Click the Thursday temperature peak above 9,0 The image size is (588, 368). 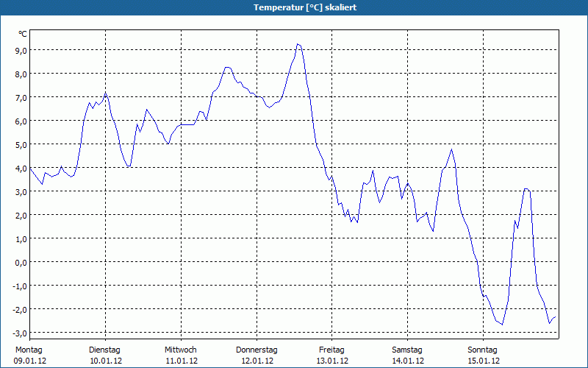pos(298,45)
